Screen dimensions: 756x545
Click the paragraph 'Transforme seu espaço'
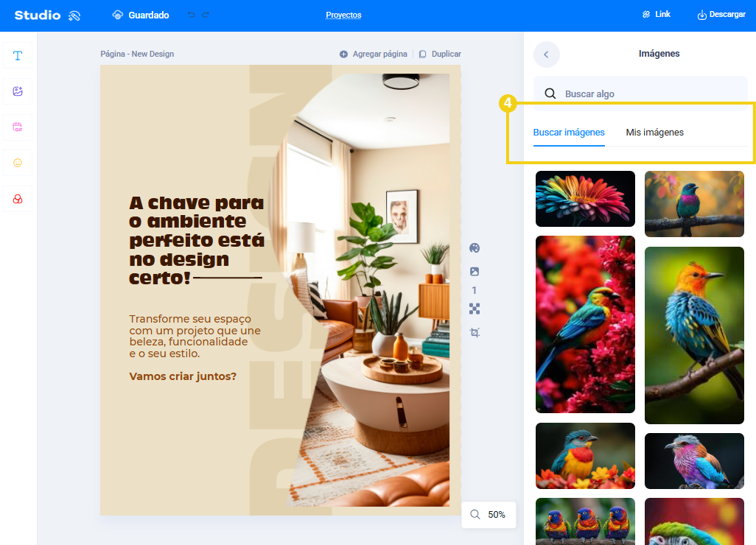pyautogui.click(x=195, y=337)
